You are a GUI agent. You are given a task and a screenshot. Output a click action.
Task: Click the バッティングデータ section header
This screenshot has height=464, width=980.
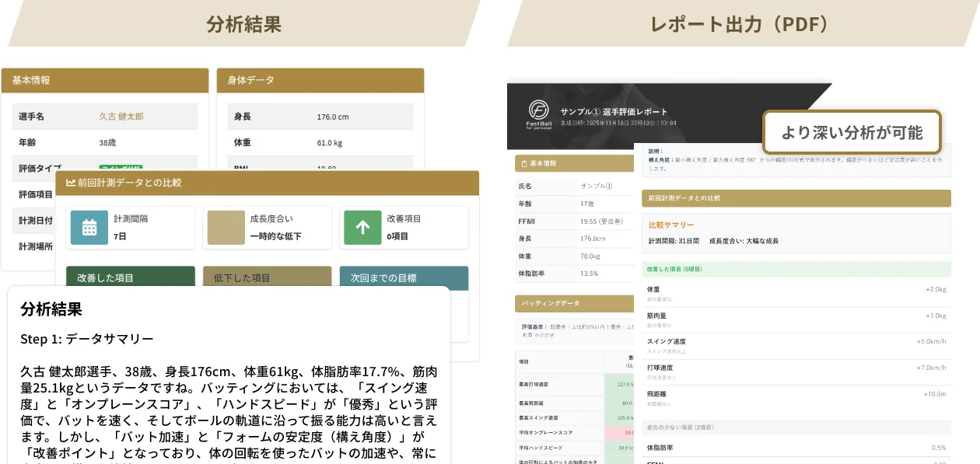coord(574,303)
